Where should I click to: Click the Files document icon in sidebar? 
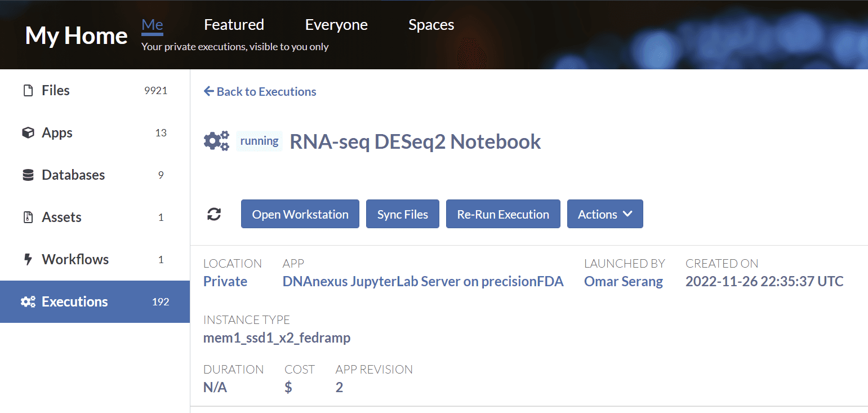[x=28, y=91]
